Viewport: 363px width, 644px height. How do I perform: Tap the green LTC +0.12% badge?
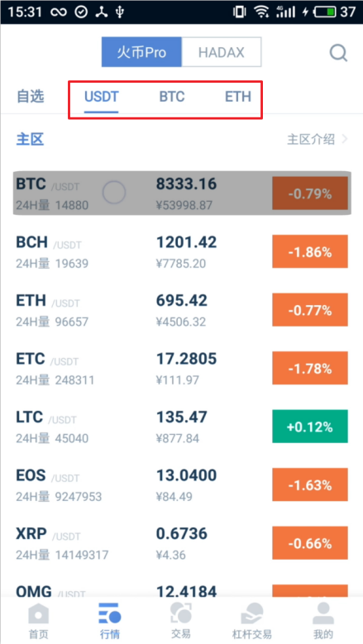tap(310, 427)
